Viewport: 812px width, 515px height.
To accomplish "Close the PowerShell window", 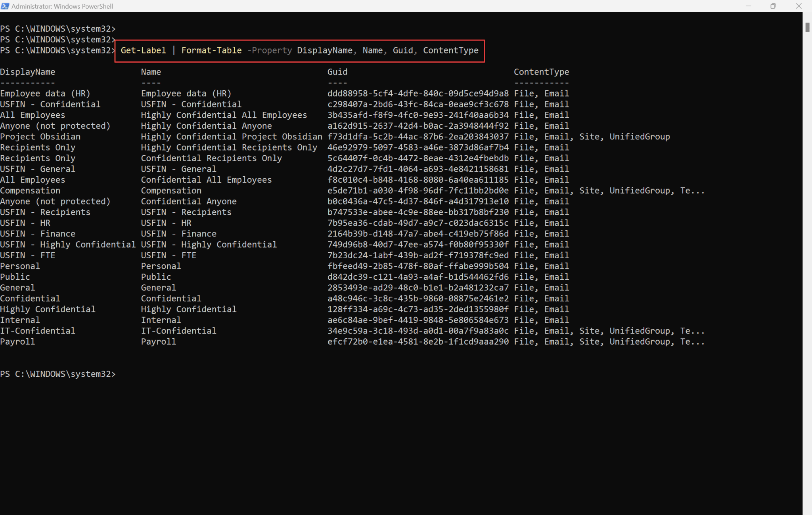I will [x=799, y=6].
